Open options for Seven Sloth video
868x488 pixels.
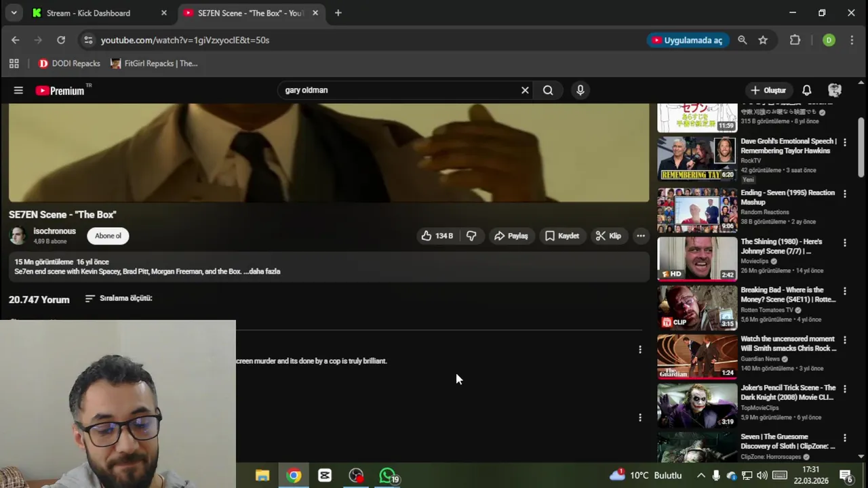coord(845,438)
